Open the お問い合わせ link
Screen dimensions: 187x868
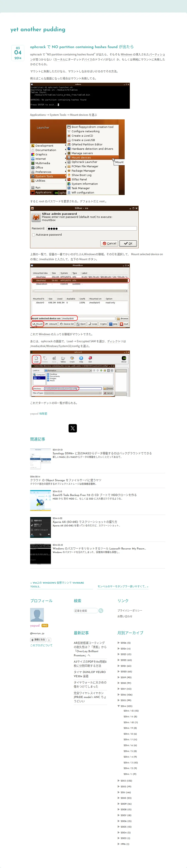coord(125,616)
